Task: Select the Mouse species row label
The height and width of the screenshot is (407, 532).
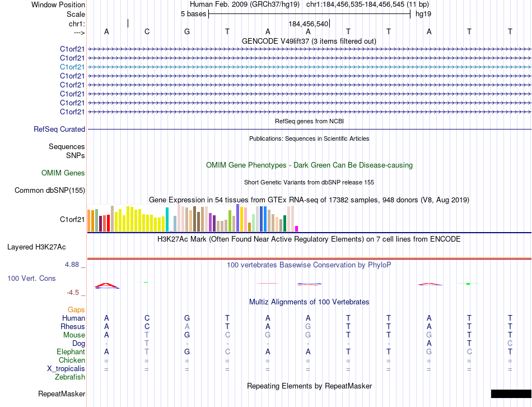Action: tap(74, 335)
